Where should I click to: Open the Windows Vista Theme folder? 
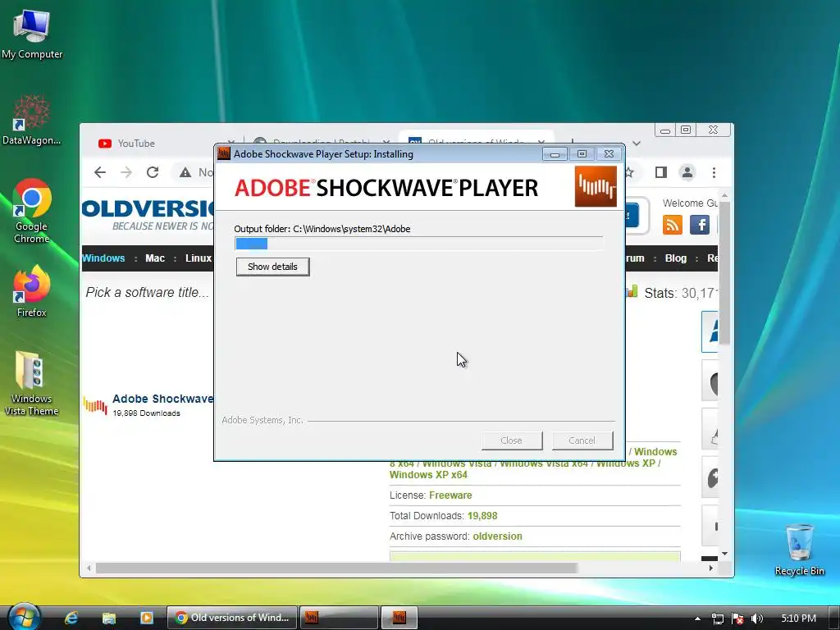32,383
